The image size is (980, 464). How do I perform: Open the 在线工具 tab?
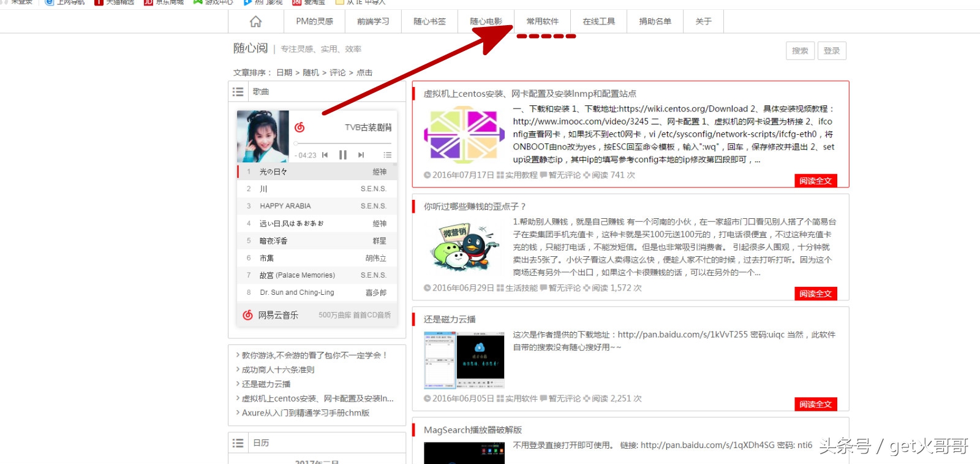(598, 21)
